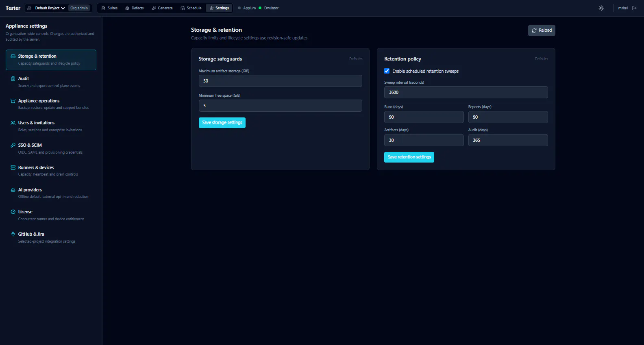Click the 'Storage & retention' page heading
Viewport: 644px width, 345px height.
[216, 30]
